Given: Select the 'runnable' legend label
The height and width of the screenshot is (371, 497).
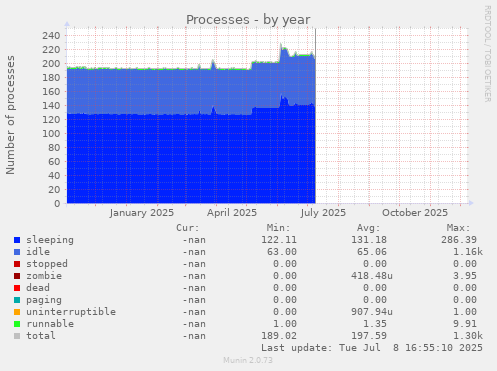Looking at the screenshot, I should 50,324.
